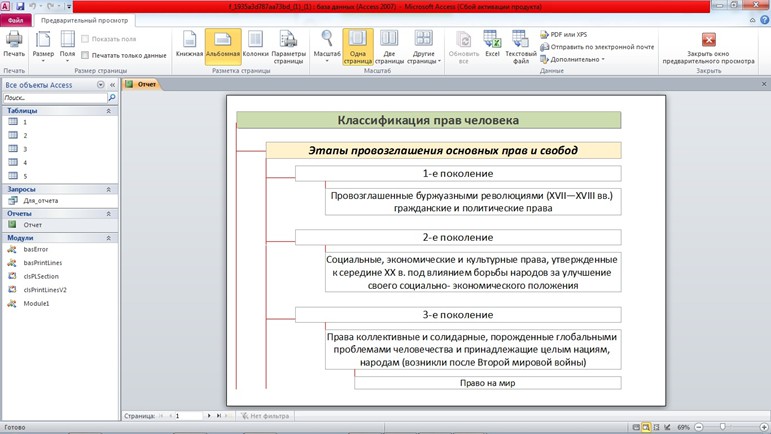Switch to Две страницы view
The width and height of the screenshot is (771, 434).
coord(389,47)
